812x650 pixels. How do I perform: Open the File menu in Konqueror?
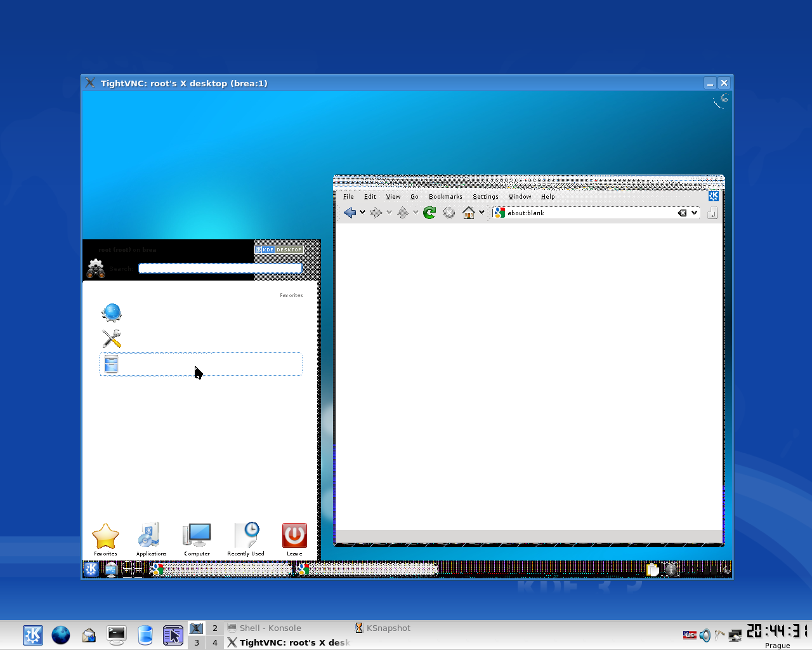tap(348, 197)
